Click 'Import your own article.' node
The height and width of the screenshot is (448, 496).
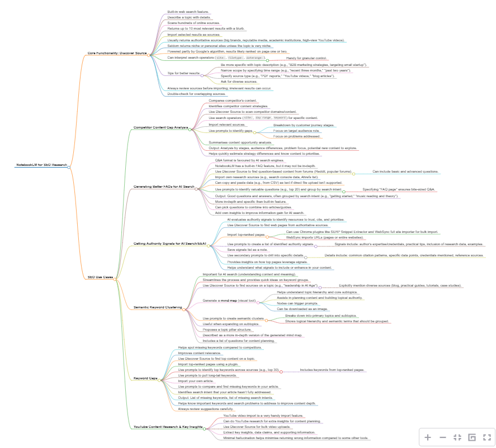[196, 381]
